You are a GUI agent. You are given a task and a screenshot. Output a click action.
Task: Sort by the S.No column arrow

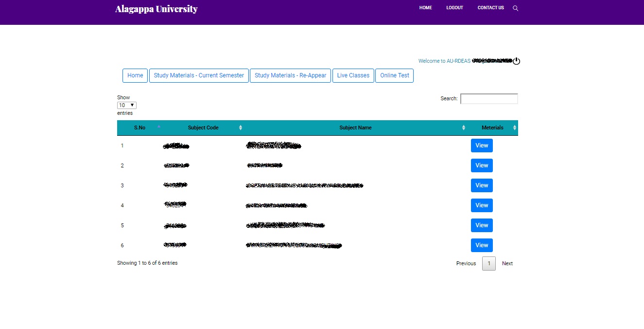(158, 127)
